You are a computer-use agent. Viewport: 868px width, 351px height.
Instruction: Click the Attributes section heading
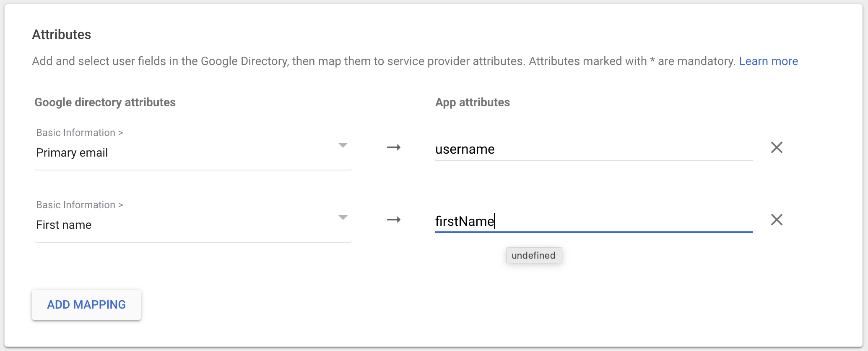[62, 34]
